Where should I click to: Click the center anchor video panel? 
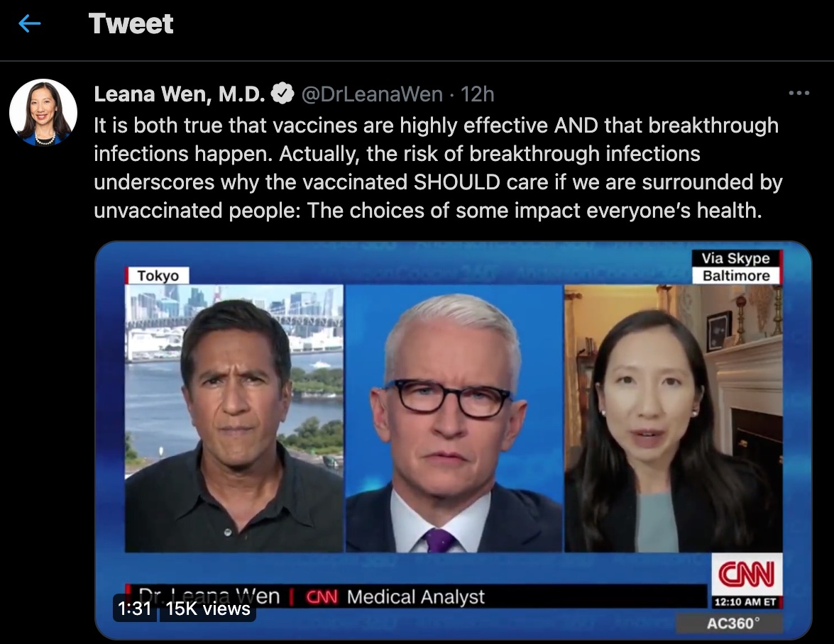[x=454, y=418]
